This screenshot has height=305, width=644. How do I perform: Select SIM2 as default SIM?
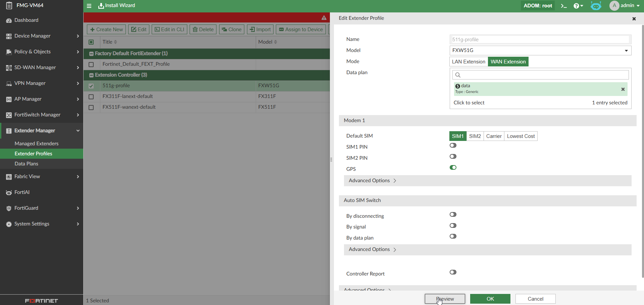[x=475, y=136]
